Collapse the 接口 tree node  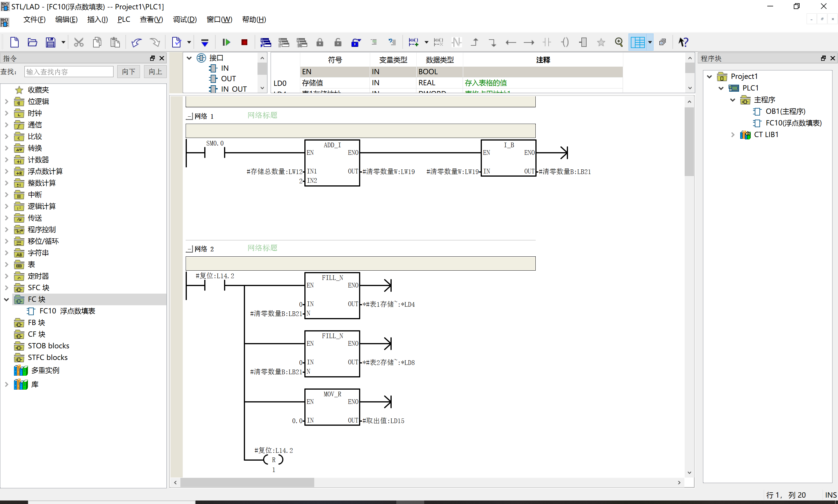pyautogui.click(x=189, y=58)
